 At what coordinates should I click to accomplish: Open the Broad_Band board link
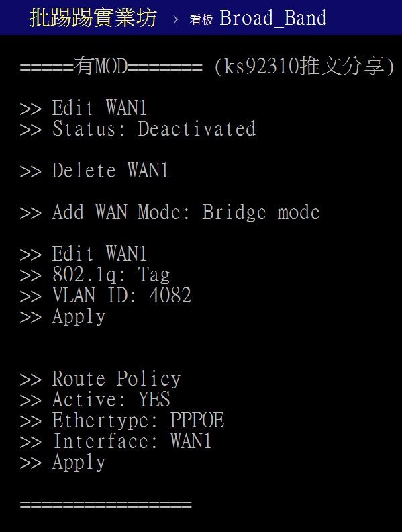273,17
